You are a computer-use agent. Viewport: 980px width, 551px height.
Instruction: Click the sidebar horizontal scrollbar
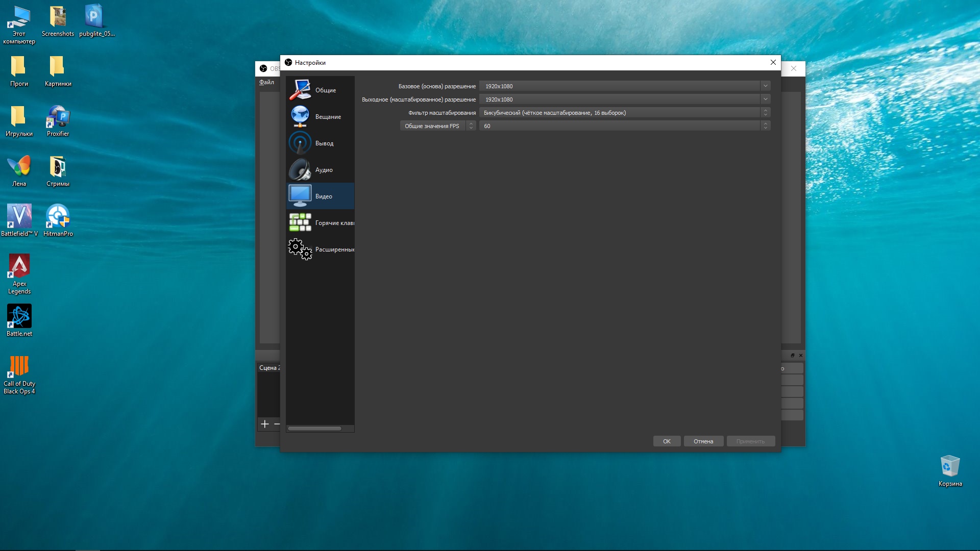coord(314,429)
